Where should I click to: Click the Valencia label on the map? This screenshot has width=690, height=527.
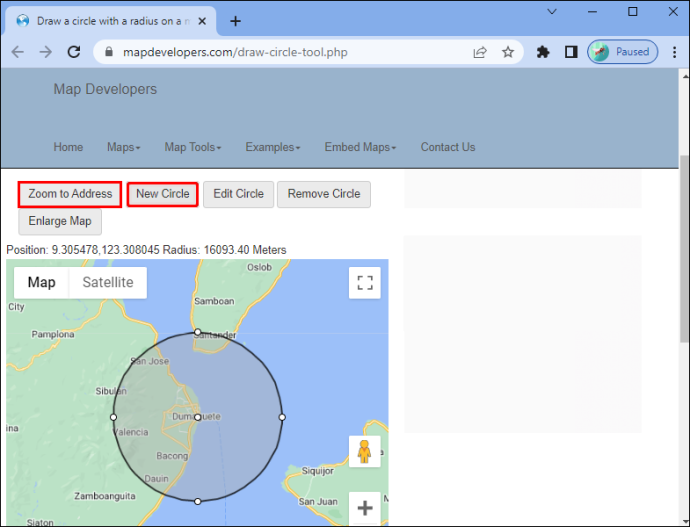[x=131, y=432]
